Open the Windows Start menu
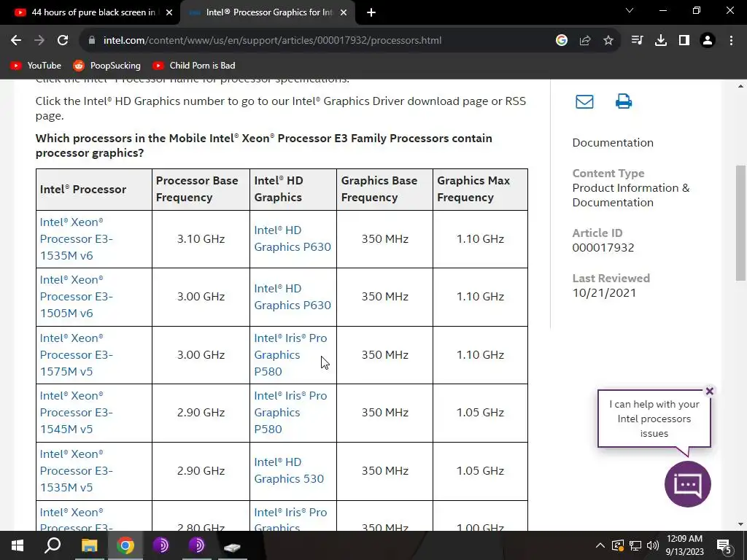Viewport: 747px width, 560px height. 18,545
